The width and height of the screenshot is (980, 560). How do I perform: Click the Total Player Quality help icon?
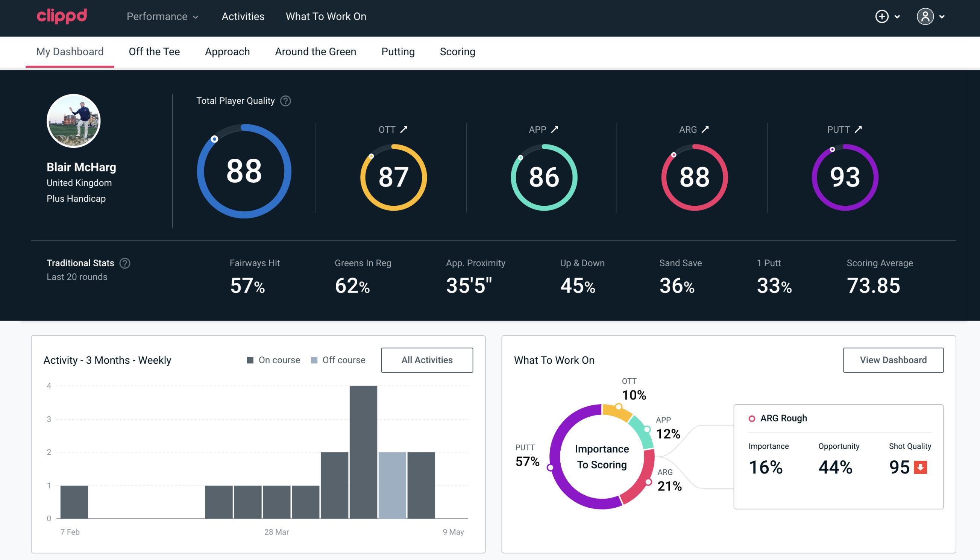pos(285,101)
